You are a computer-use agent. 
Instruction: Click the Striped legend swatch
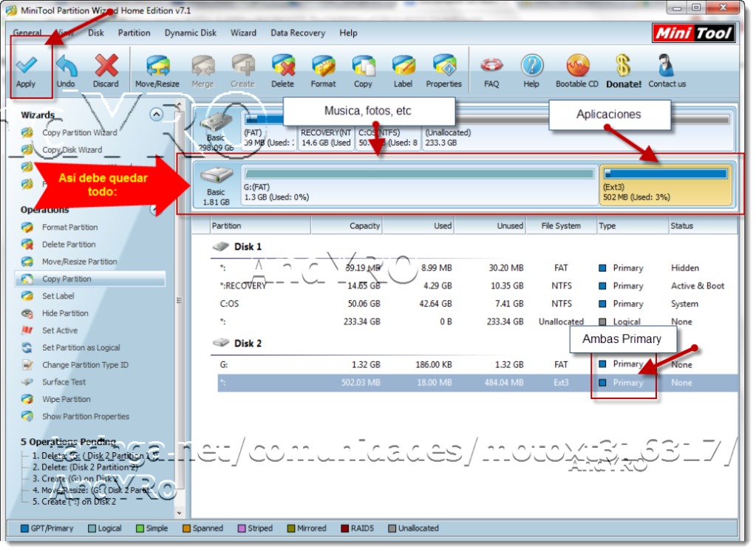(242, 528)
